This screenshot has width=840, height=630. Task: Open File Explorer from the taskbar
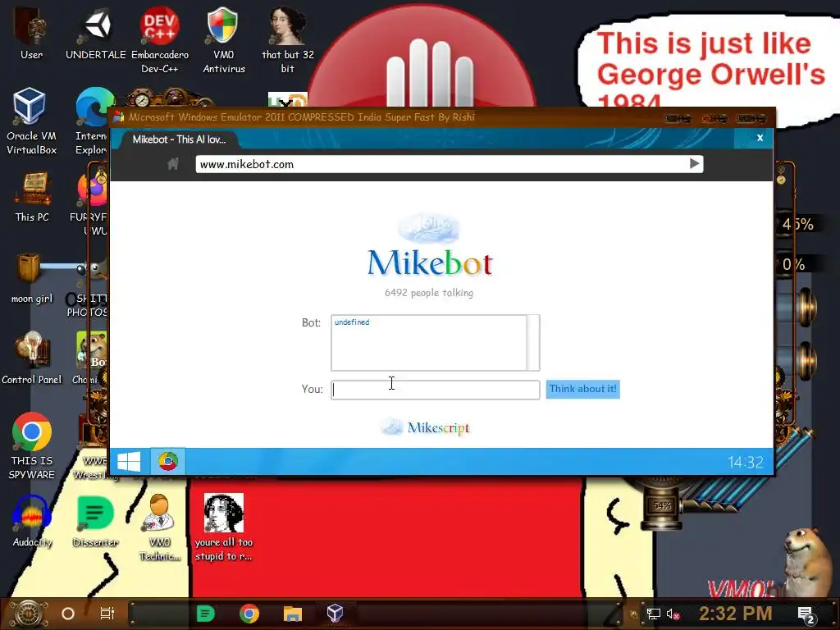coord(293,614)
